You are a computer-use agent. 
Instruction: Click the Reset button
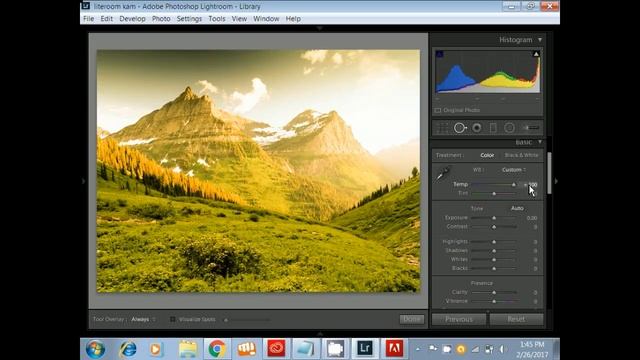pos(516,319)
